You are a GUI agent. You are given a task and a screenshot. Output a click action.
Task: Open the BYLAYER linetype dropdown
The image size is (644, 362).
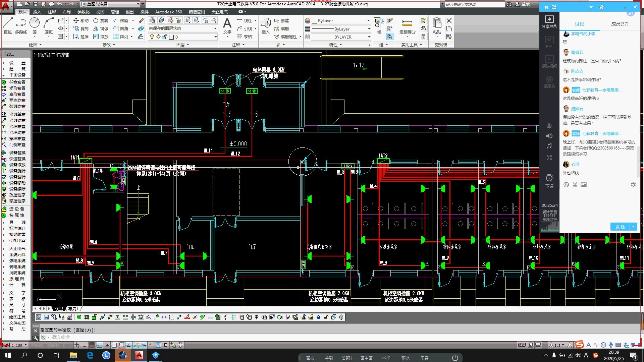341,37
